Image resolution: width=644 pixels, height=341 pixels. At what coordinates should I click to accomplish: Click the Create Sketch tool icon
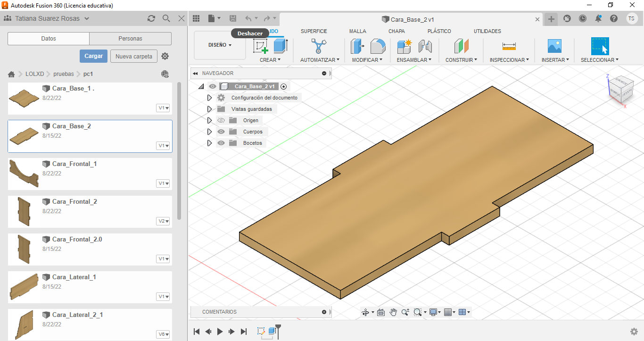[x=261, y=46]
